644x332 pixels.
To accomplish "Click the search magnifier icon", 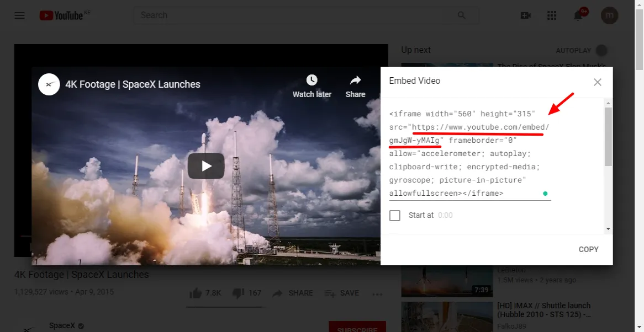I will pos(461,15).
